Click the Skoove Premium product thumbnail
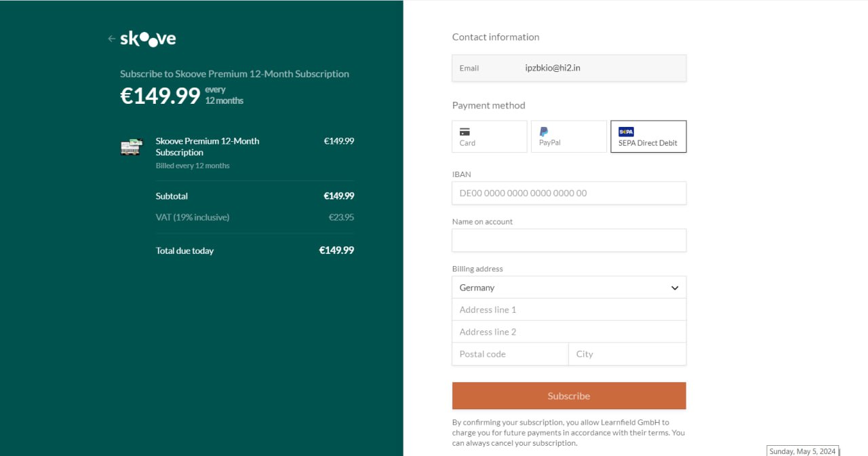Viewport: 868px width, 456px height. 132,147
